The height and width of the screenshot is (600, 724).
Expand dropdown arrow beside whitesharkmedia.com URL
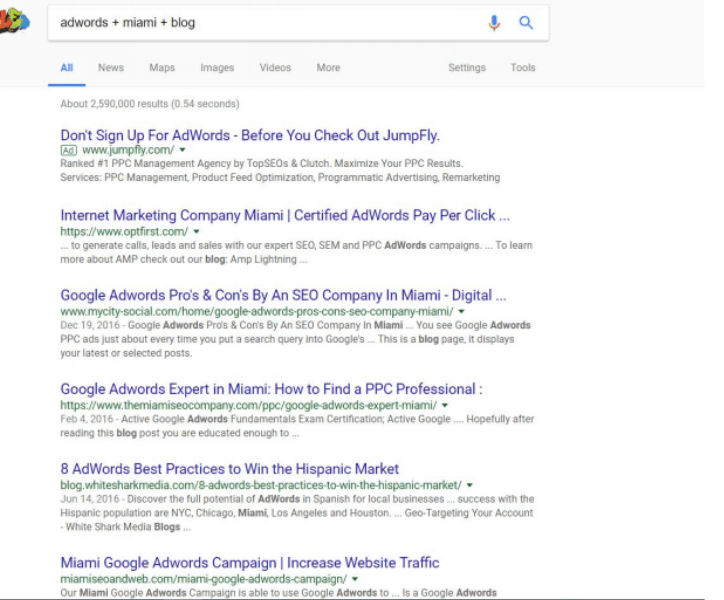point(468,485)
